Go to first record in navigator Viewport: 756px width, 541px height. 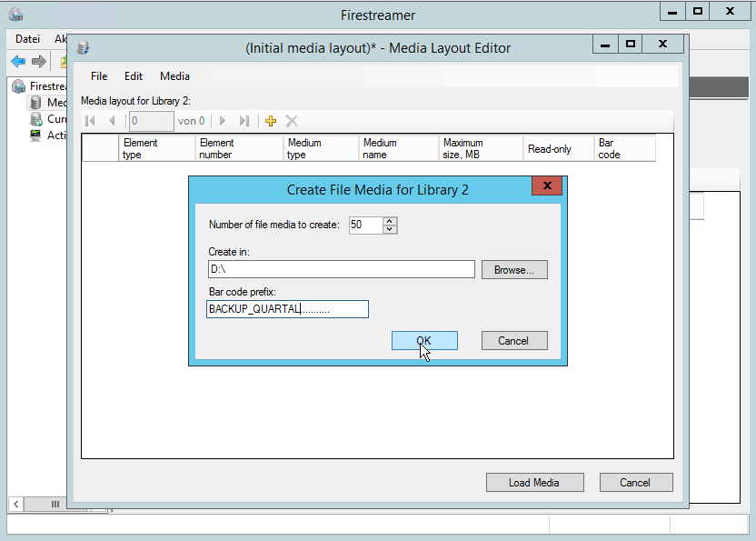[x=90, y=121]
